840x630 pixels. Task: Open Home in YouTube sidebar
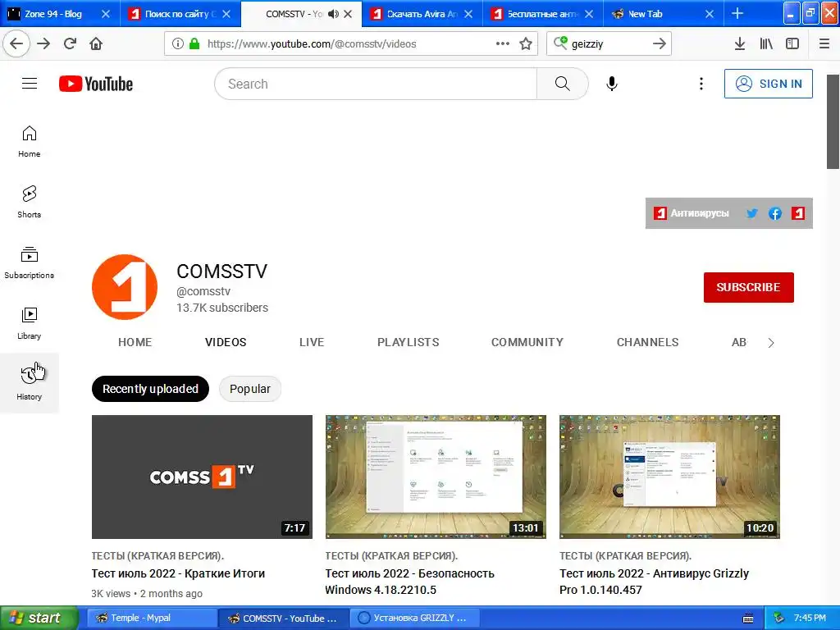30,141
